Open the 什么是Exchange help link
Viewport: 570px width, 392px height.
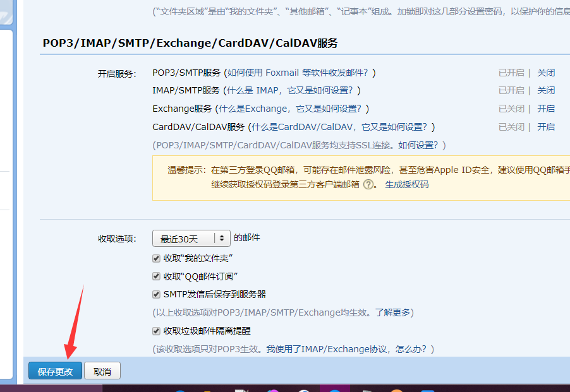291,109
